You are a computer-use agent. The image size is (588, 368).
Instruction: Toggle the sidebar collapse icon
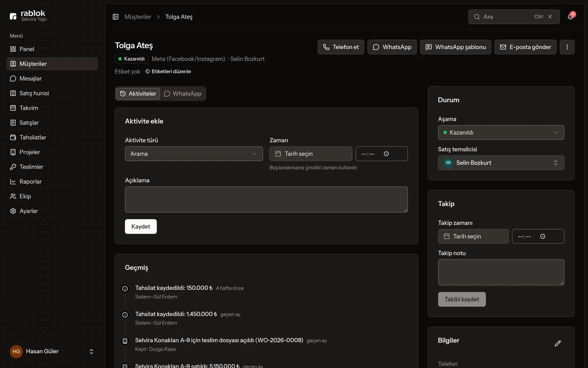115,17
